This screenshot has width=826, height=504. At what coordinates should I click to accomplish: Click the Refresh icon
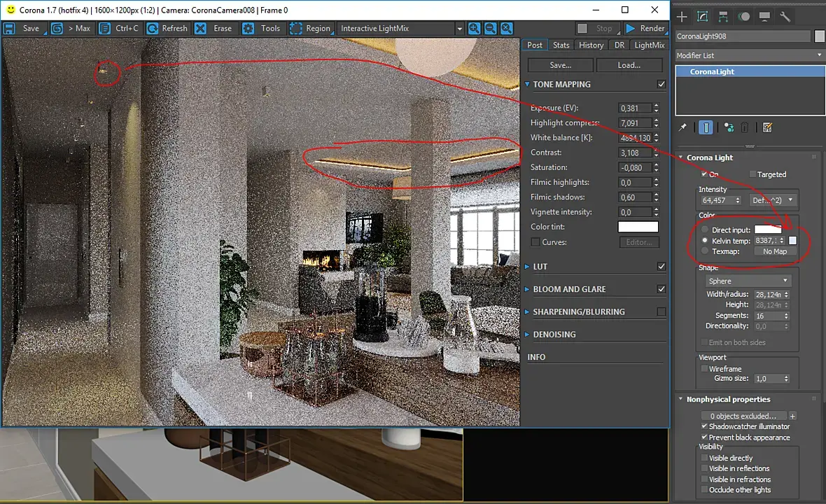[x=152, y=29]
